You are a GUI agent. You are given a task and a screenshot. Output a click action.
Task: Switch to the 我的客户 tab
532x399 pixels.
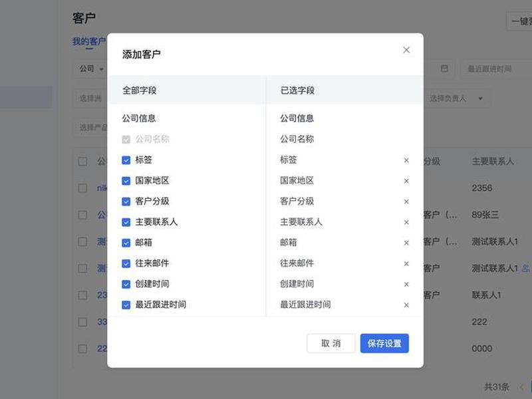click(x=89, y=42)
